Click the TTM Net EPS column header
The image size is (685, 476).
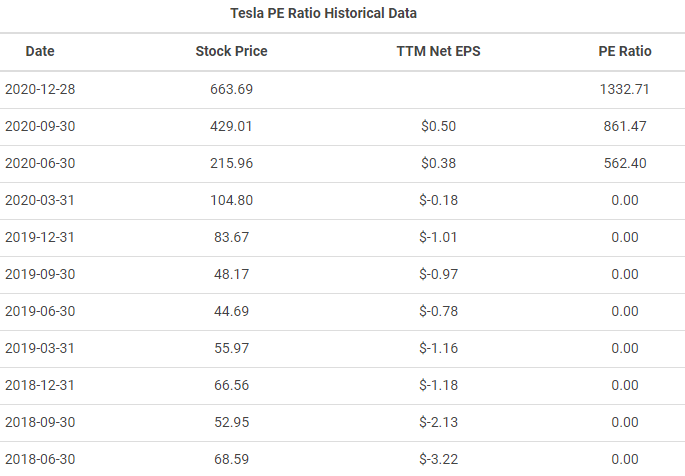[x=438, y=51]
